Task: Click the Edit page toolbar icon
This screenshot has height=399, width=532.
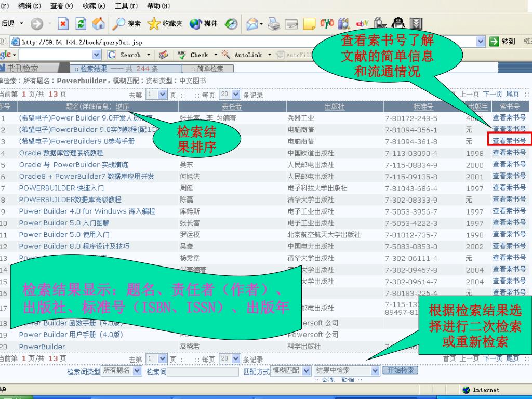Action: tap(291, 24)
